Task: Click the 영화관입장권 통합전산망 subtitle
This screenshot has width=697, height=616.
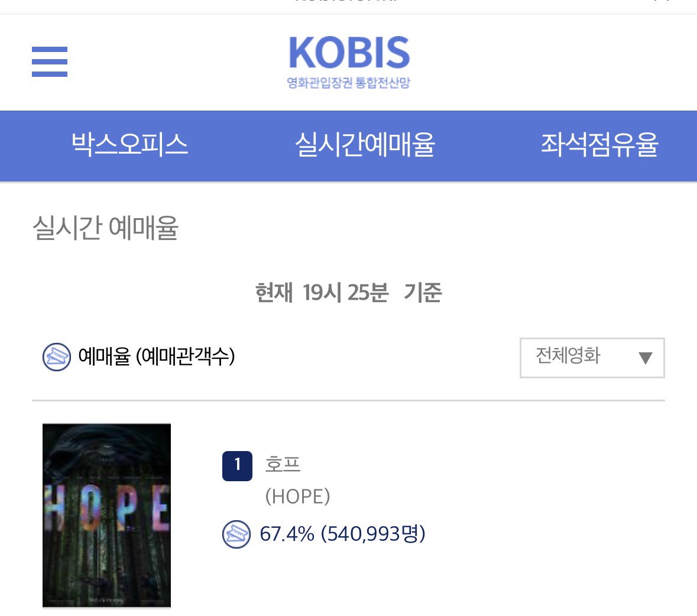Action: click(x=349, y=83)
